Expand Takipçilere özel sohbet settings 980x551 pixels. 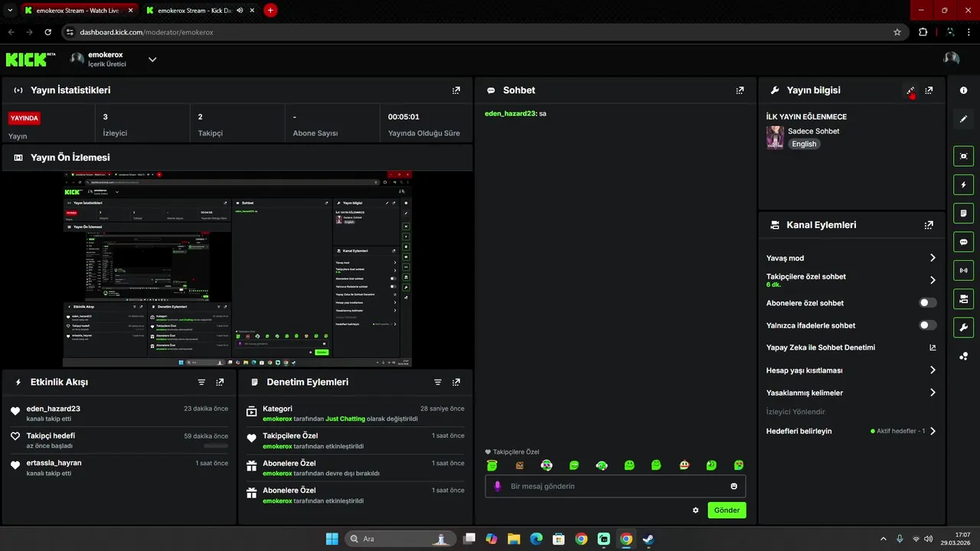tap(933, 280)
